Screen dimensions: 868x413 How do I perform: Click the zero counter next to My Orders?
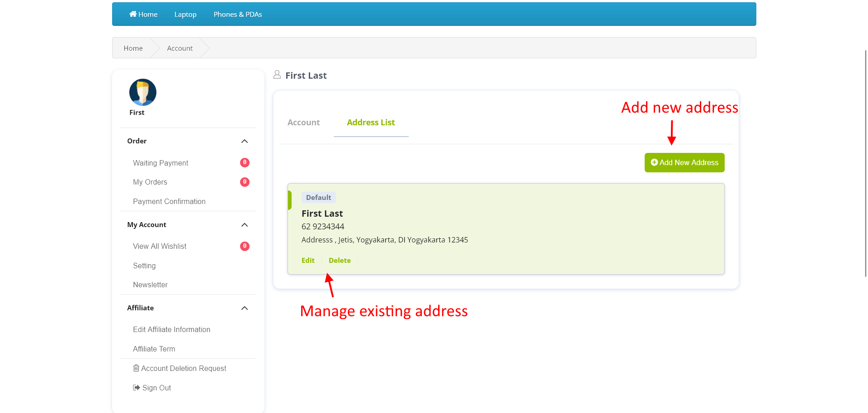[x=245, y=182]
